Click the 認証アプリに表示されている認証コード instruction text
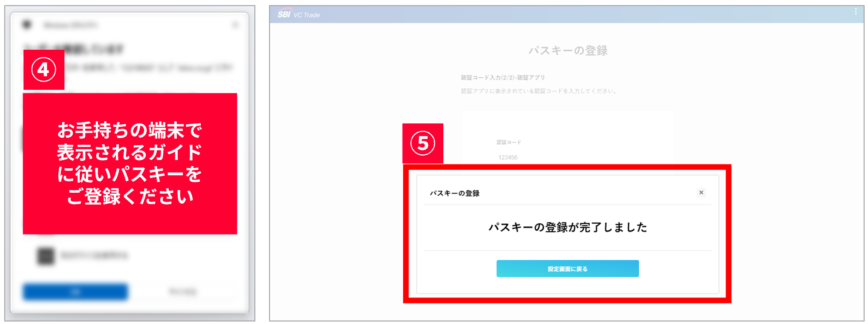 539,91
